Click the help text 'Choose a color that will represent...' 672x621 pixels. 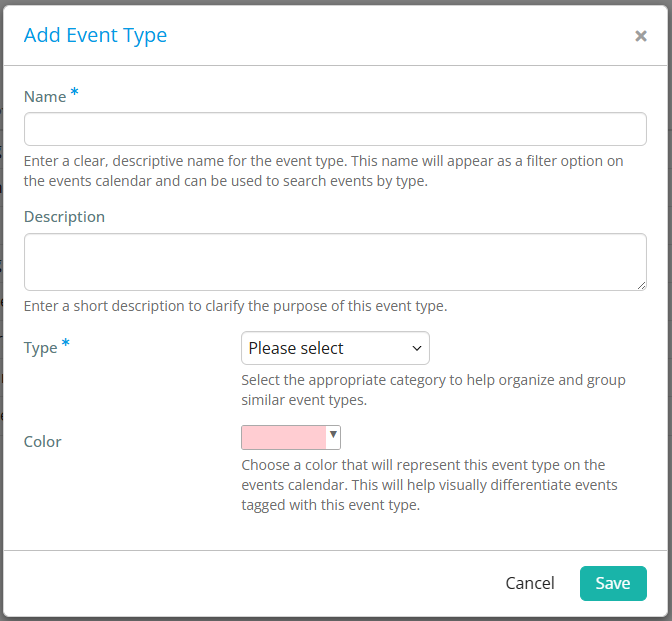point(429,485)
